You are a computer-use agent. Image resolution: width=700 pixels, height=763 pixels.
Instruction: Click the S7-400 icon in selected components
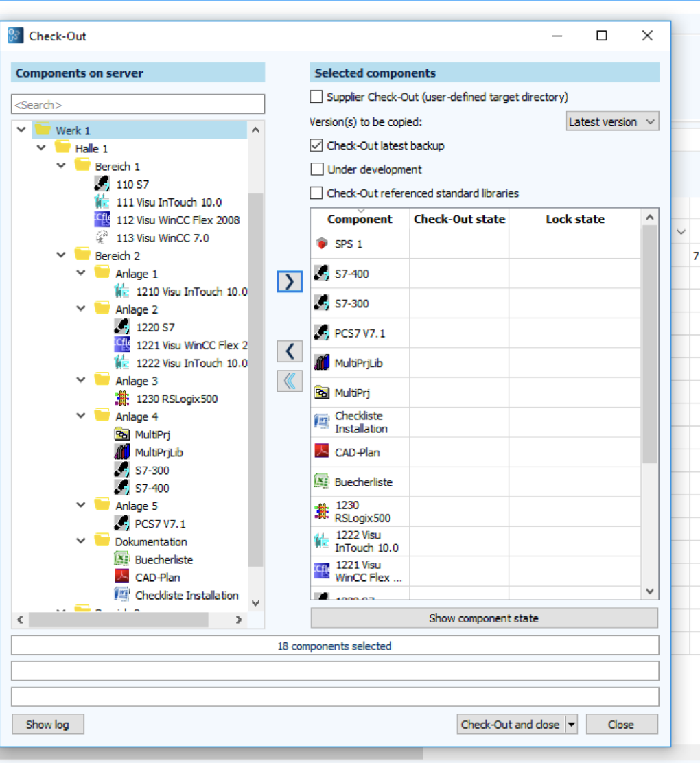(x=321, y=274)
